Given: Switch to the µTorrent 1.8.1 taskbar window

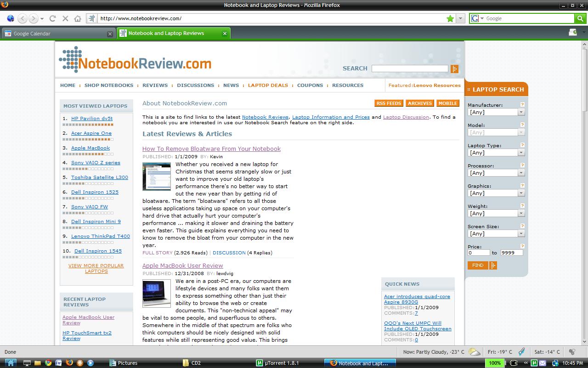Looking at the screenshot, I should [x=287, y=363].
